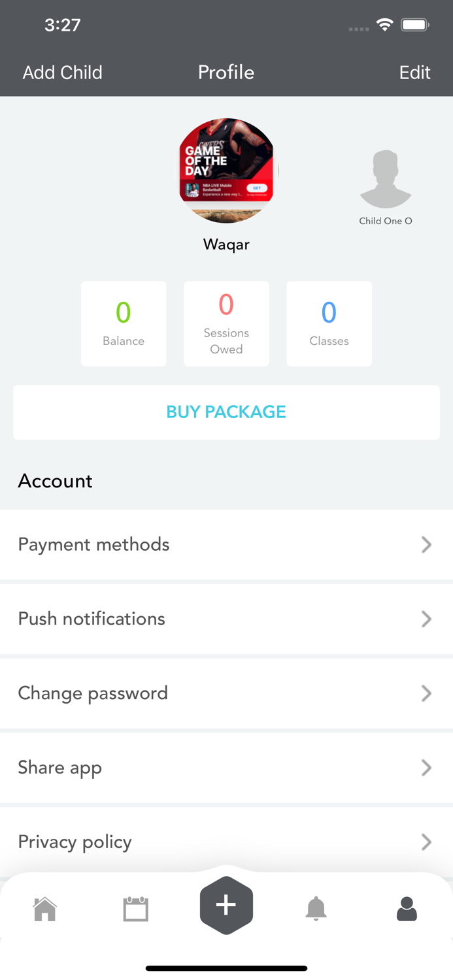Expand Change password chevron arrow
The image size is (453, 980).
coord(426,693)
